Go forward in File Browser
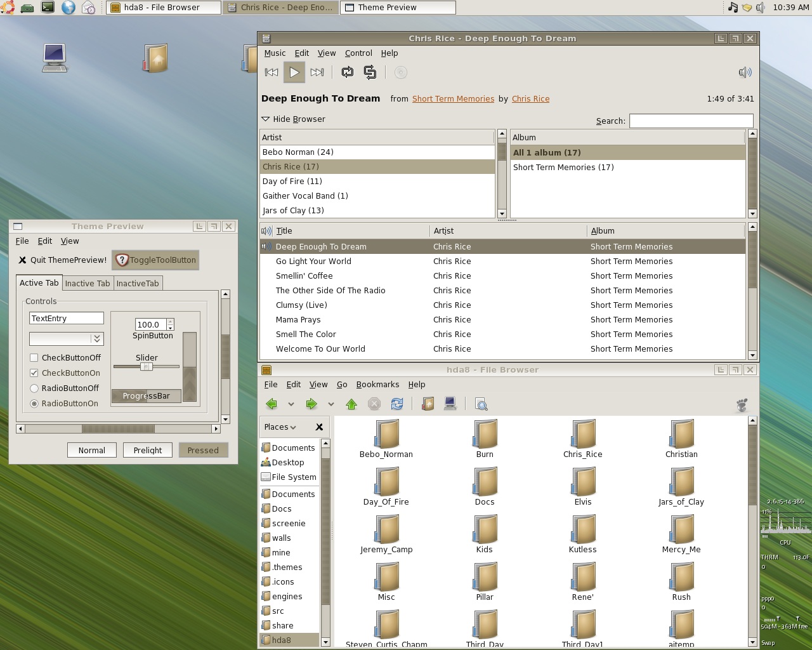Image resolution: width=812 pixels, height=650 pixels. 311,404
